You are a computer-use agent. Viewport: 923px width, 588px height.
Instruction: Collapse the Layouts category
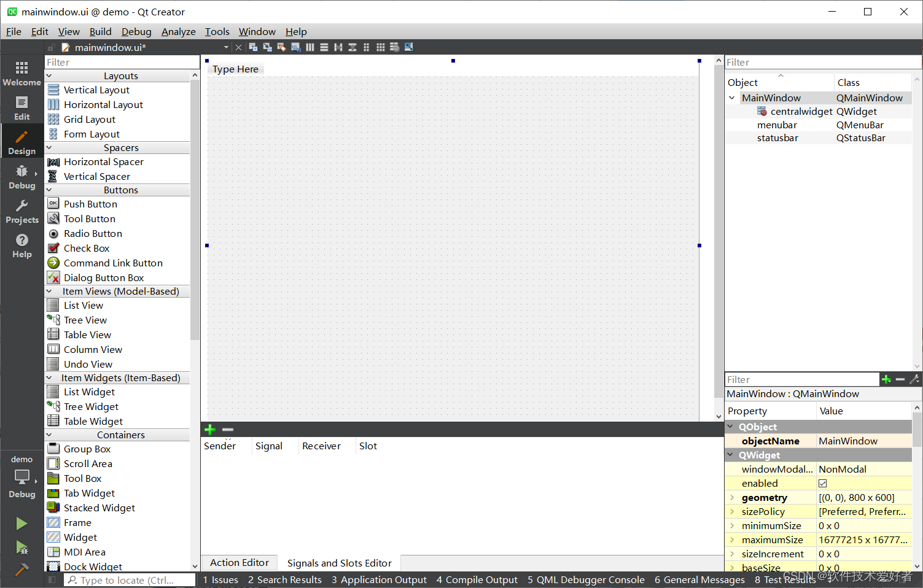[49, 75]
